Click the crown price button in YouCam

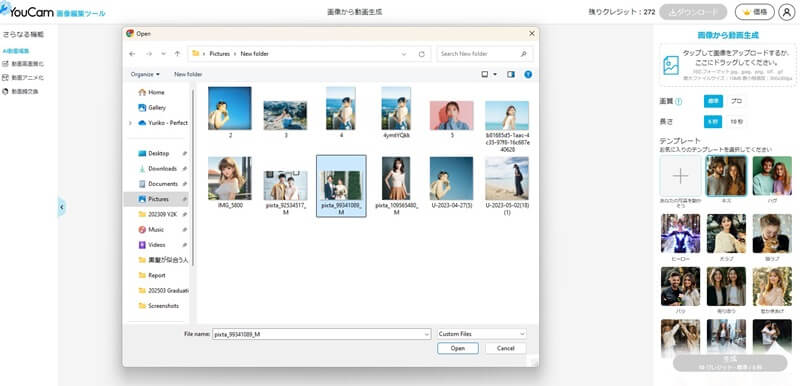[x=755, y=12]
